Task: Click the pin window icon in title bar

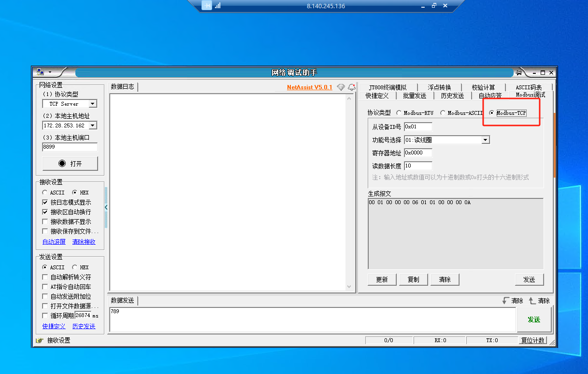Action: (x=519, y=72)
